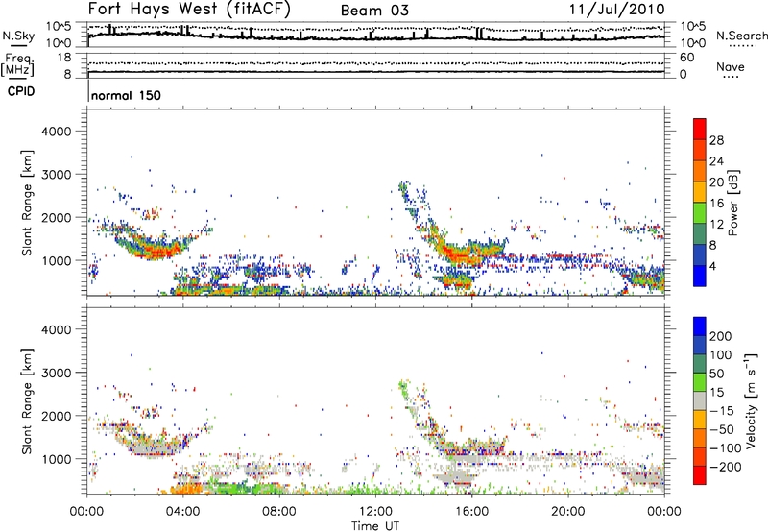The height and width of the screenshot is (532, 768).
Task: Select the '200' velocity colorbar value
Action: point(721,336)
